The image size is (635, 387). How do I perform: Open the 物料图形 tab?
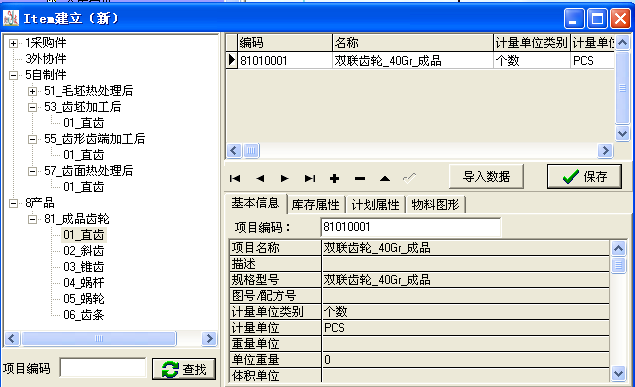coord(435,204)
